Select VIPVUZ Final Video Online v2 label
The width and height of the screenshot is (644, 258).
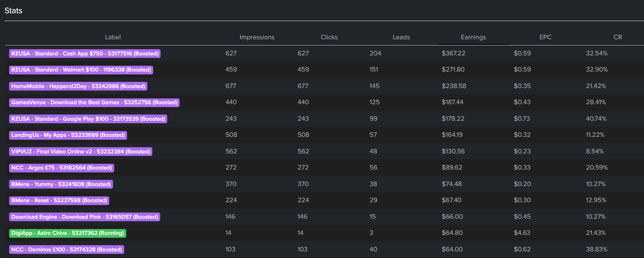[81, 151]
